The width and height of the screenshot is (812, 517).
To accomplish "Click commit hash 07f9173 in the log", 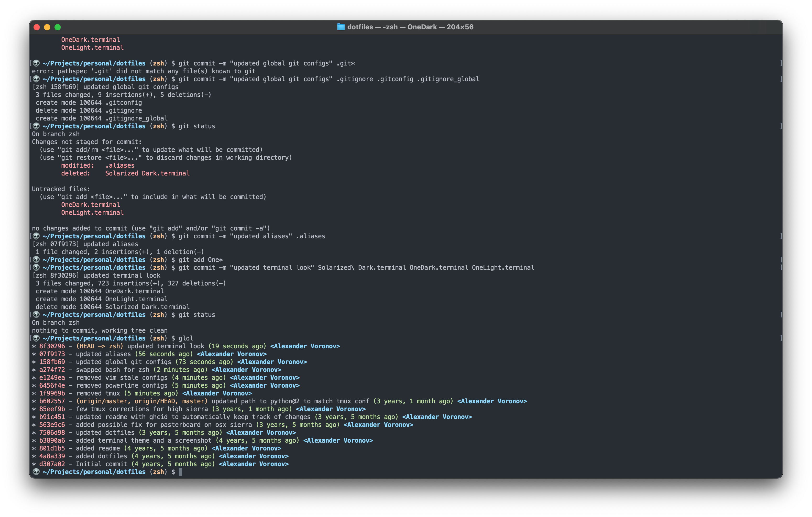I will (x=52, y=354).
